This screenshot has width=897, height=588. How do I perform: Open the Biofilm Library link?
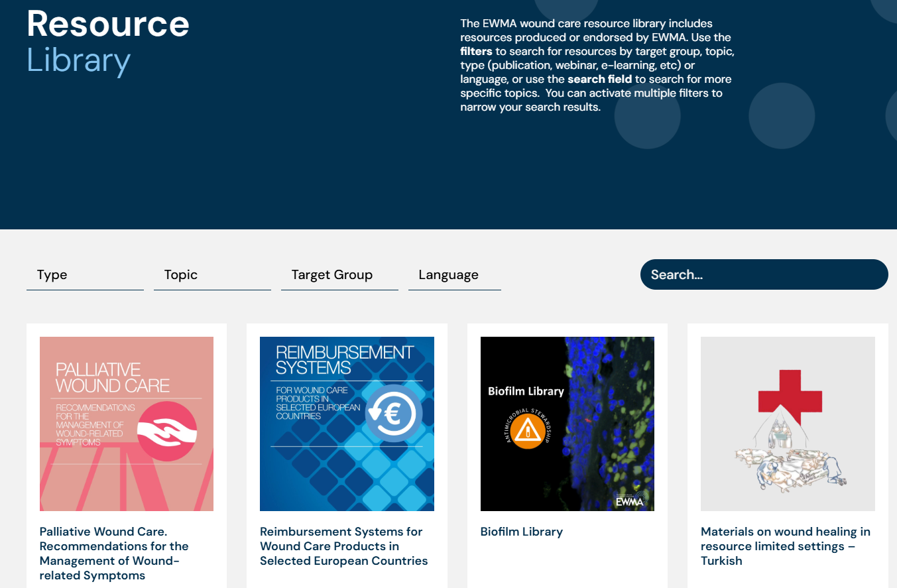[521, 531]
